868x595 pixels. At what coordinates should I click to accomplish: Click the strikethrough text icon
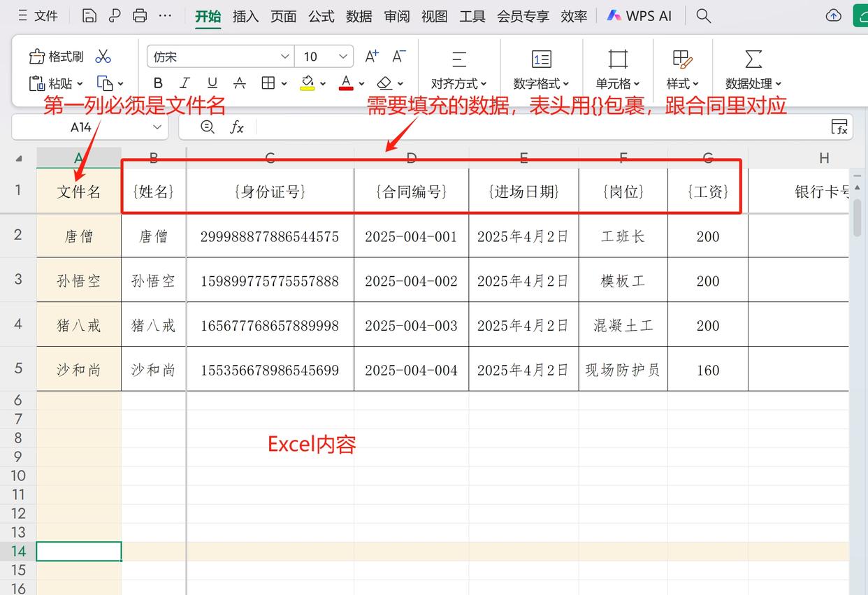click(239, 83)
